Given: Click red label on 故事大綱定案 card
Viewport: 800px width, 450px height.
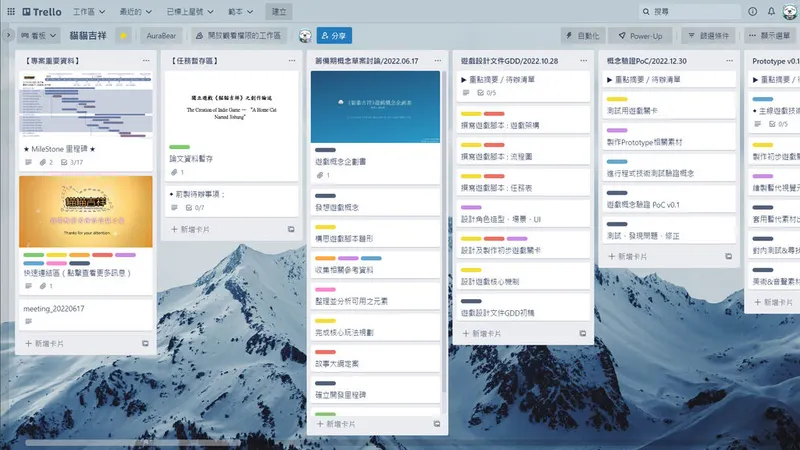Looking at the screenshot, I should tap(325, 352).
